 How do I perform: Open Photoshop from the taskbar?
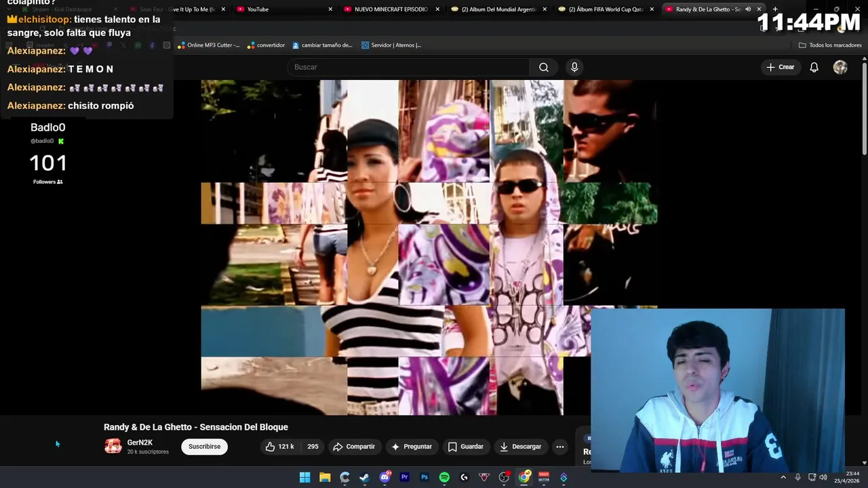[425, 477]
